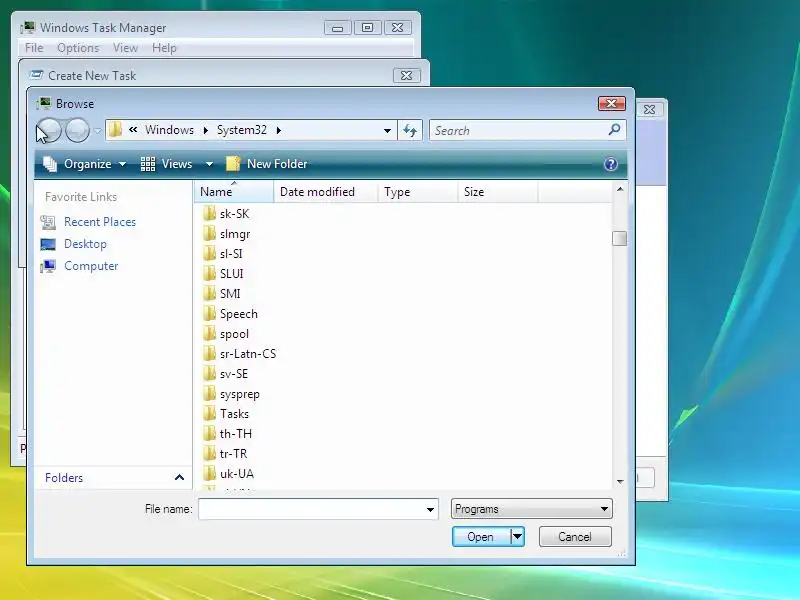800x600 pixels.
Task: Open the Views dropdown arrow
Action: click(x=209, y=164)
